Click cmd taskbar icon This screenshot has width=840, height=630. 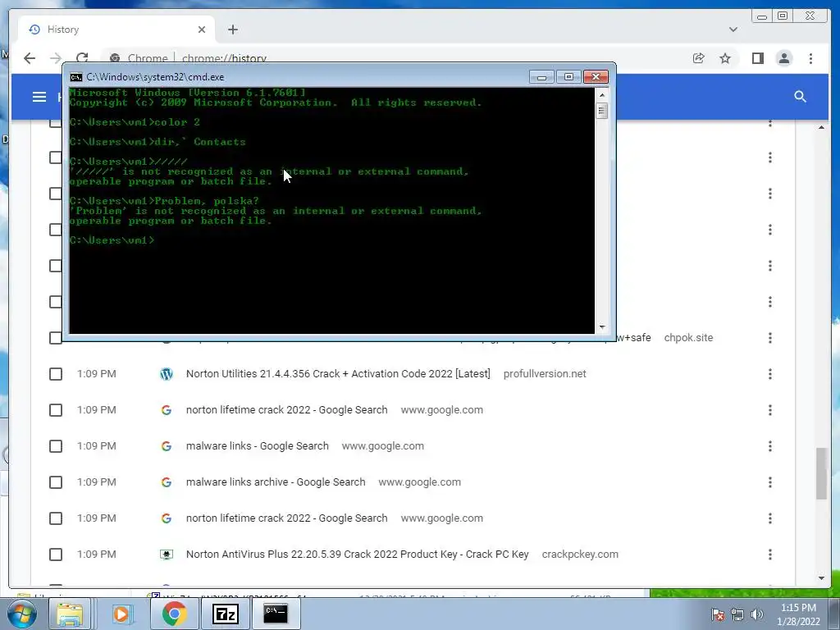pyautogui.click(x=276, y=614)
